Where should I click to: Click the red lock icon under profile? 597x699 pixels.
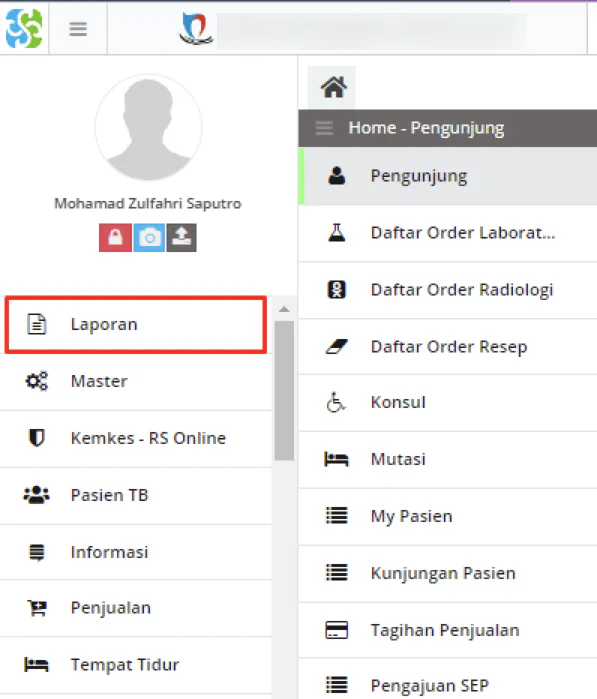point(115,238)
